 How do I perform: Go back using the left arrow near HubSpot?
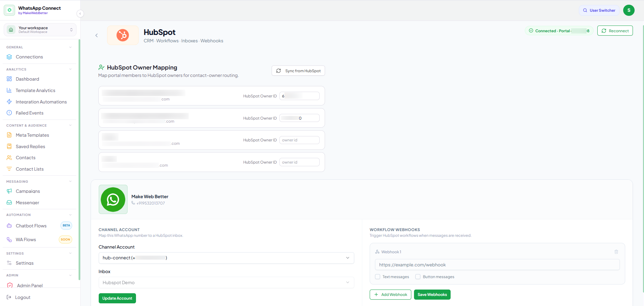pyautogui.click(x=96, y=35)
